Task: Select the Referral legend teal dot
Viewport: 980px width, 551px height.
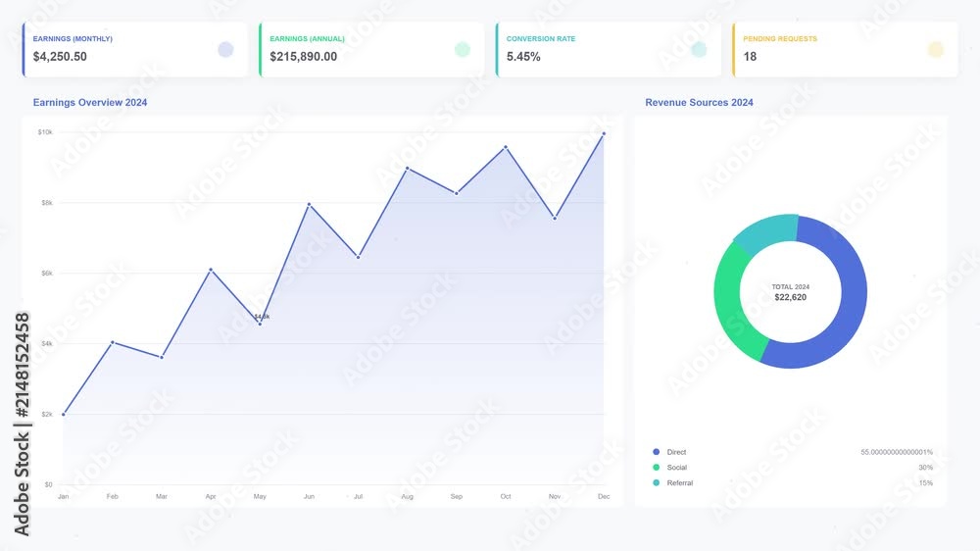Action: point(657,482)
